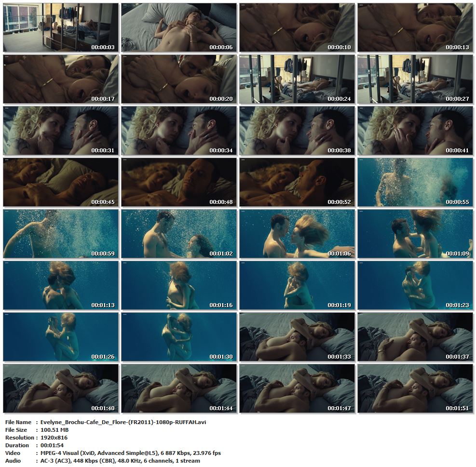The width and height of the screenshot is (476, 467).
Task: Click the 'Duration' label
Action: click(17, 445)
